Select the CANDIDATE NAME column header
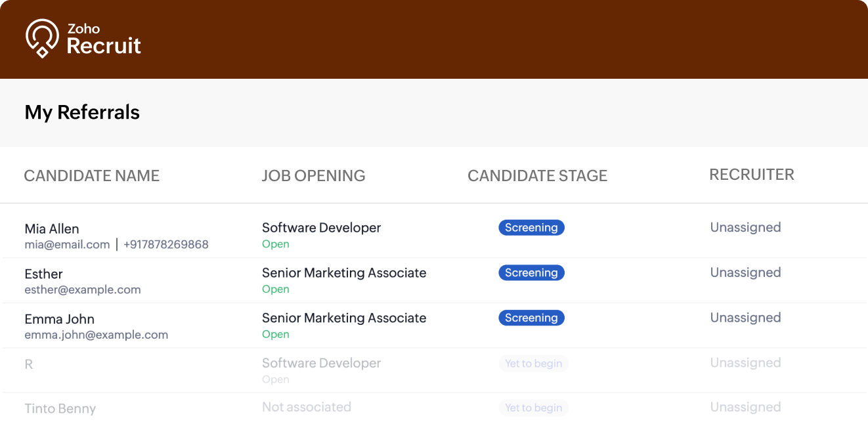Image resolution: width=868 pixels, height=424 pixels. tap(91, 175)
